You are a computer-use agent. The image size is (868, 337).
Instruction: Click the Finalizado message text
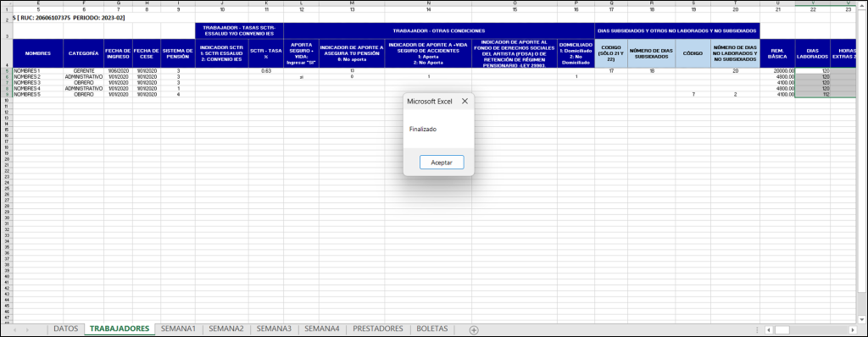423,129
